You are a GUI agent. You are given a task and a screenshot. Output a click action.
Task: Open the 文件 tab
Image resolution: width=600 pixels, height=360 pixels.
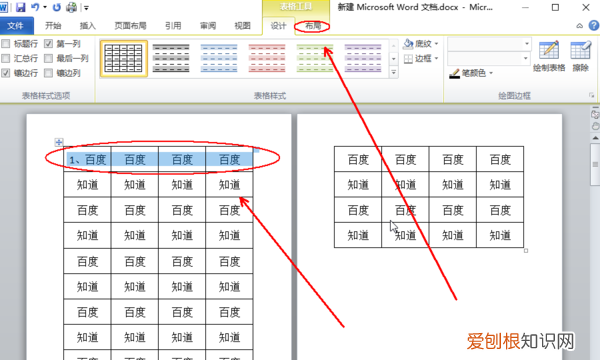point(16,26)
